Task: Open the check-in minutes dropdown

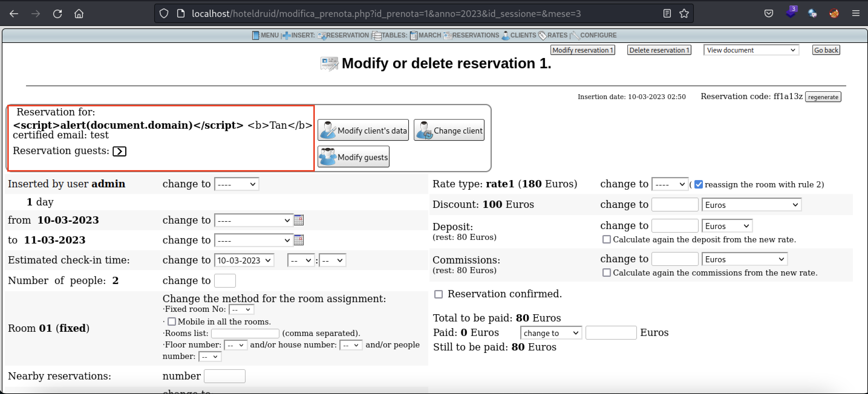Action: click(x=332, y=260)
